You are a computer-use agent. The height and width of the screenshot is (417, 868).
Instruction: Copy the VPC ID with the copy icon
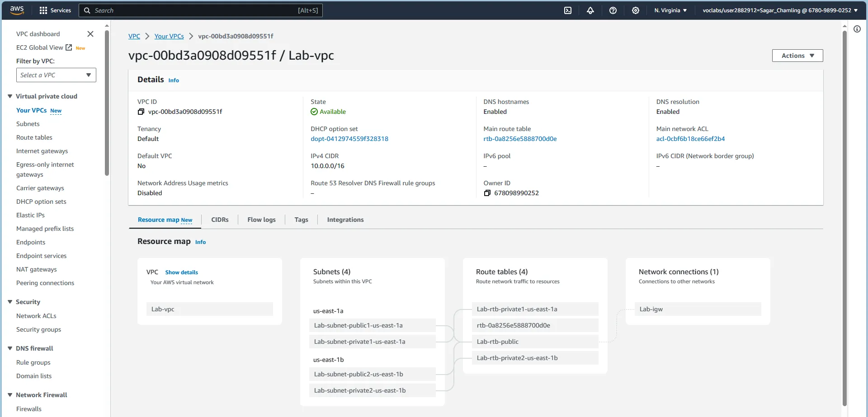(141, 112)
